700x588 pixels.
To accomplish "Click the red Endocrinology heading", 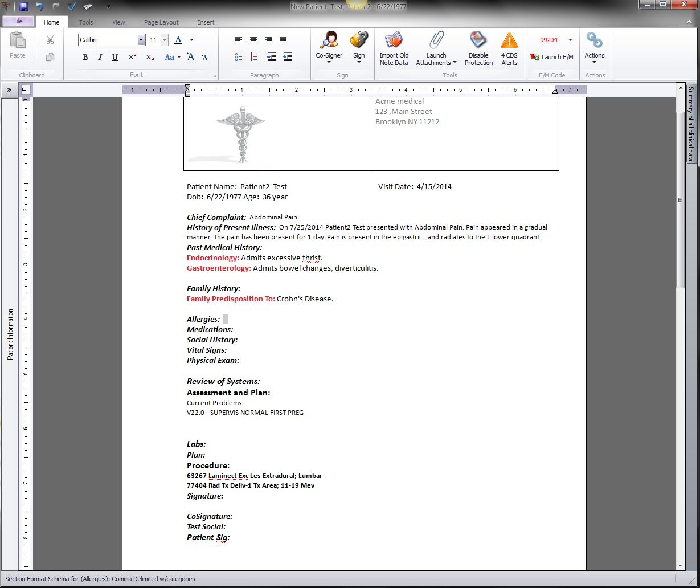I will coord(213,258).
